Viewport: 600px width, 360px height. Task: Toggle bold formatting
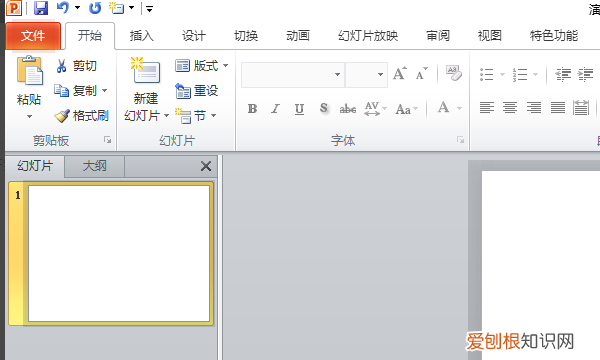[253, 109]
